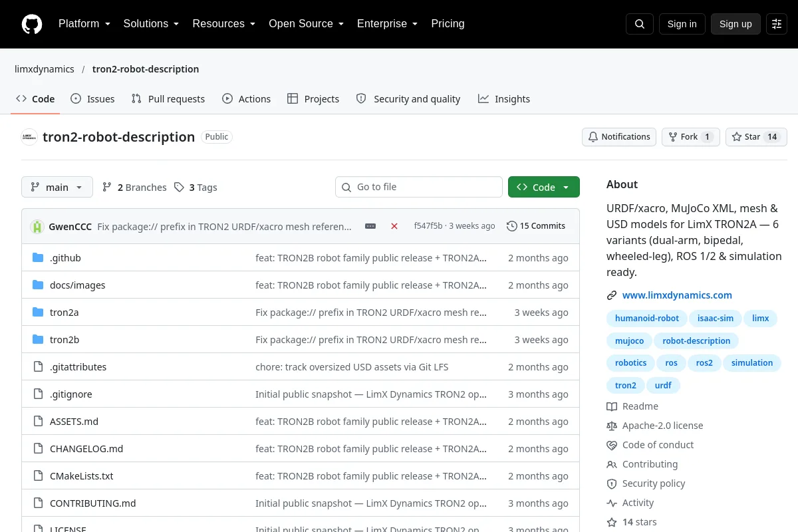
Task: View the 3 Tags list
Action: (196, 188)
